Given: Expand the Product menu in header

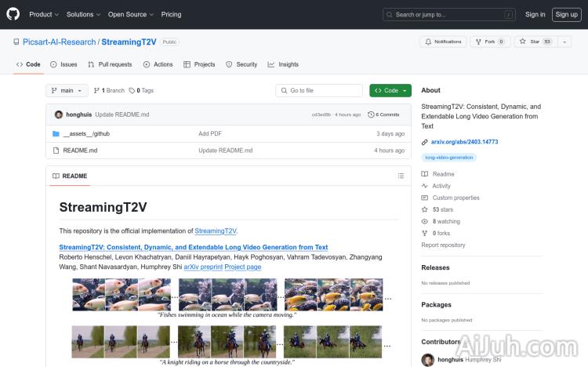Looking at the screenshot, I should pyautogui.click(x=43, y=14).
